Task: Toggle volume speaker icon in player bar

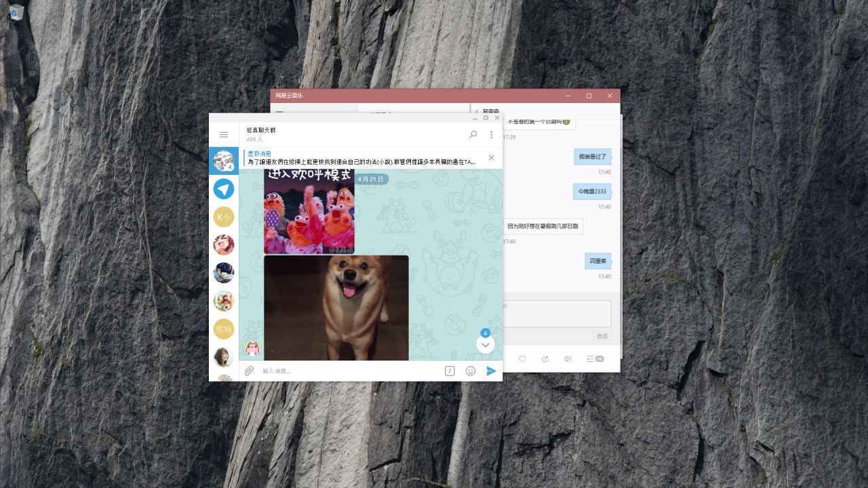Action: pos(568,359)
